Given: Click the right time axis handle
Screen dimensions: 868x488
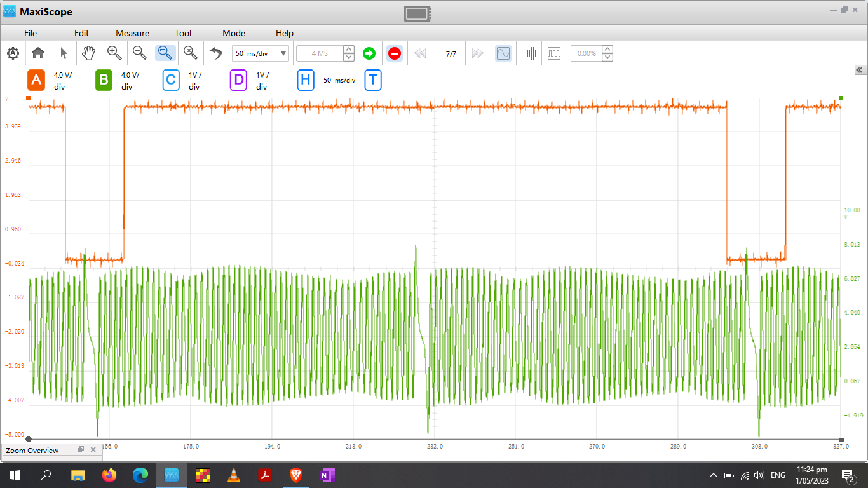Looking at the screenshot, I should click(841, 439).
